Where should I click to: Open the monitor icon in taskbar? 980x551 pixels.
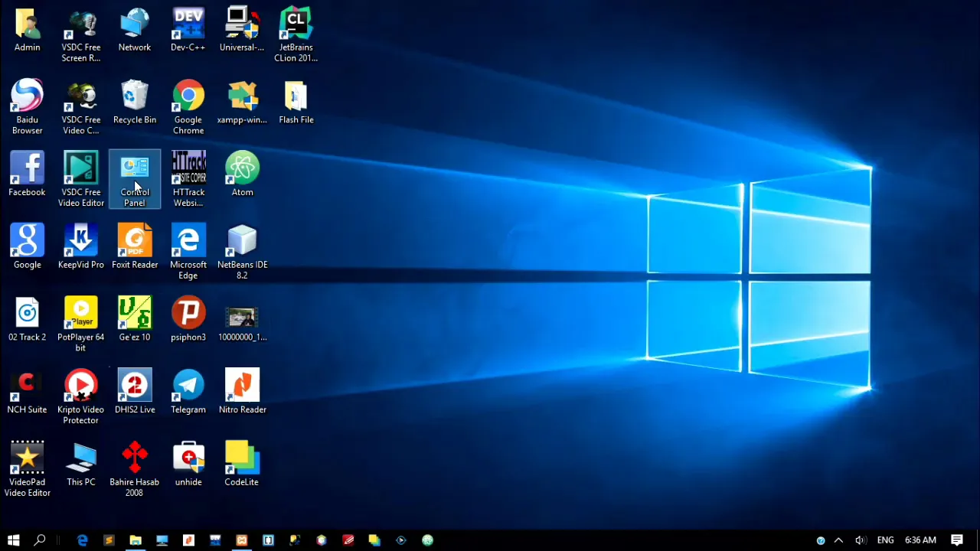[x=162, y=540]
